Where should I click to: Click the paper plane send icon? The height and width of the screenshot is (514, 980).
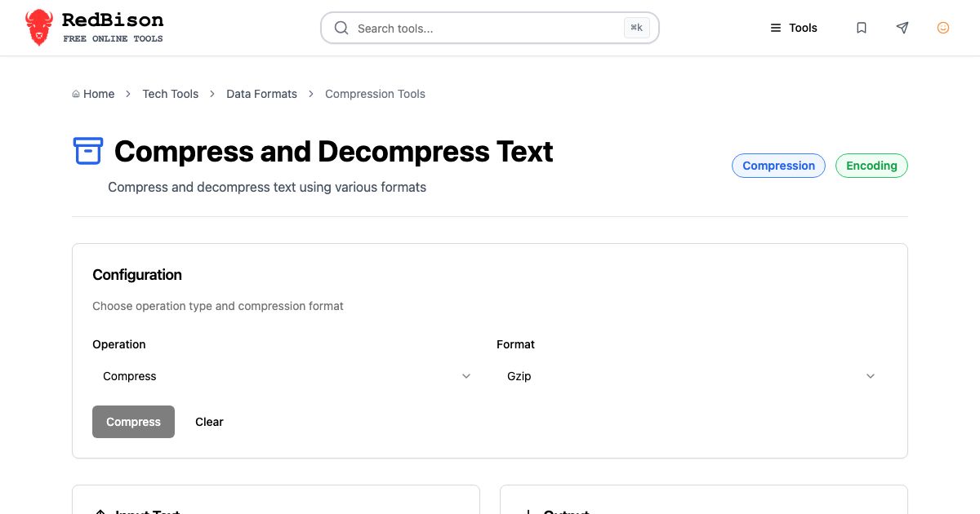pos(902,28)
